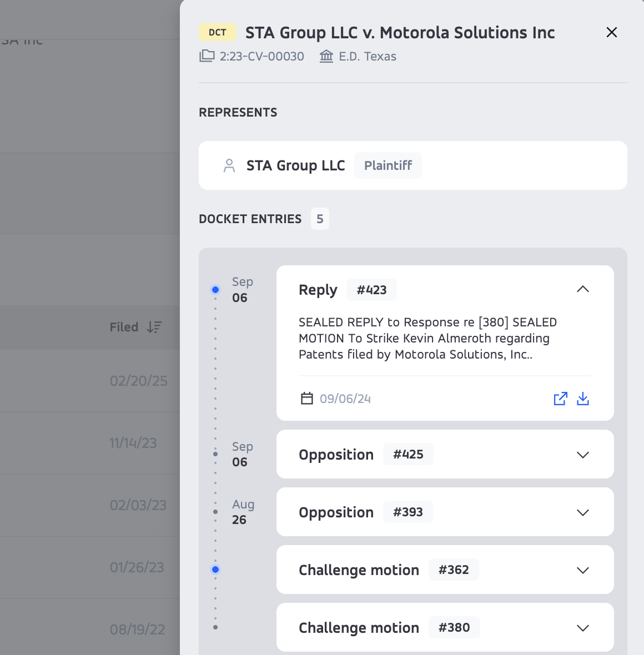Click the #380 docket number badge
This screenshot has width=644, height=655.
[x=454, y=627]
